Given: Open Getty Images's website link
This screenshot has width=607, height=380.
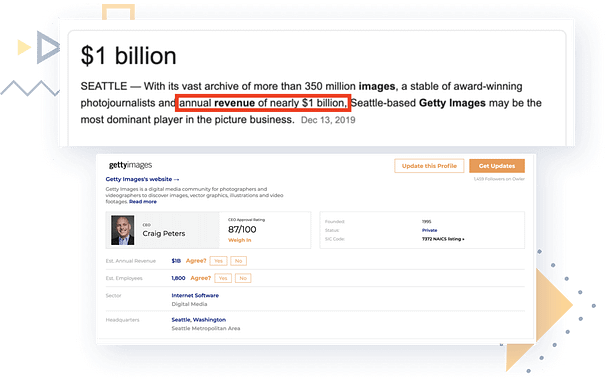Looking at the screenshot, I should coord(142,179).
